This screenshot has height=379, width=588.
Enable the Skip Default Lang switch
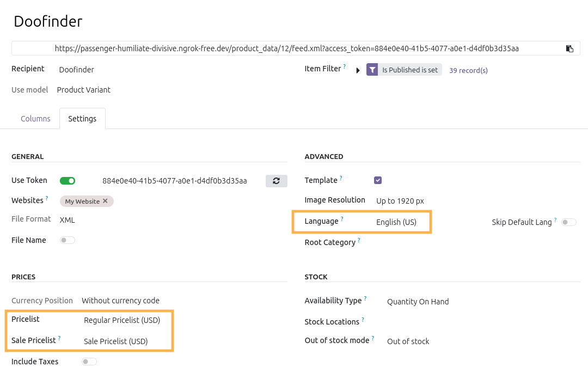point(569,222)
